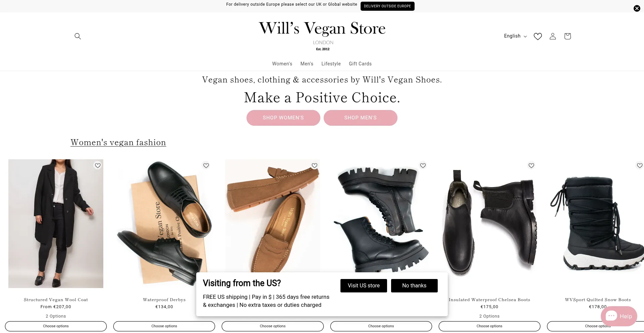Toggle wishlist heart on Chelsea Boots
The width and height of the screenshot is (644, 333).
tap(531, 165)
